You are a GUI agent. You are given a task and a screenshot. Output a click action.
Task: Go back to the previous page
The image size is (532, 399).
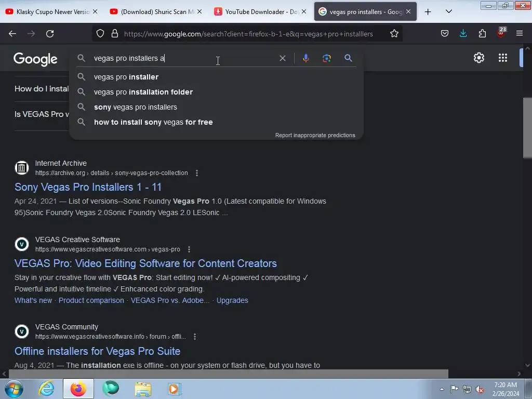12,34
